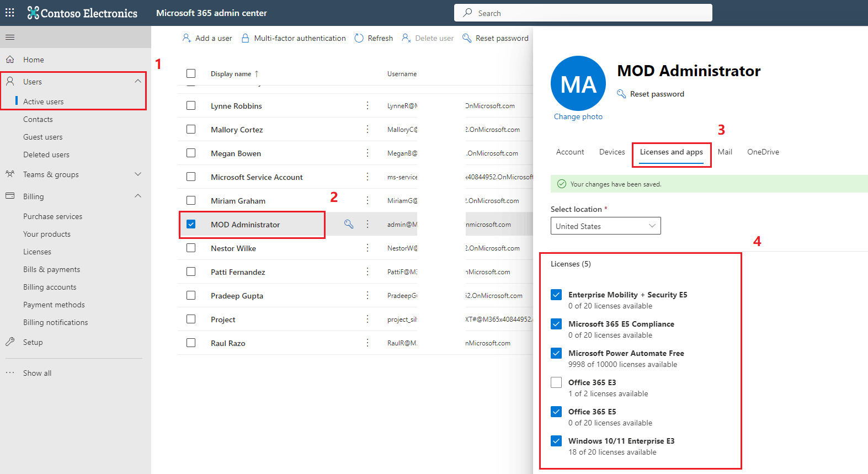Click the Refresh circular arrow icon
Viewport: 868px width, 474px height.
359,38
